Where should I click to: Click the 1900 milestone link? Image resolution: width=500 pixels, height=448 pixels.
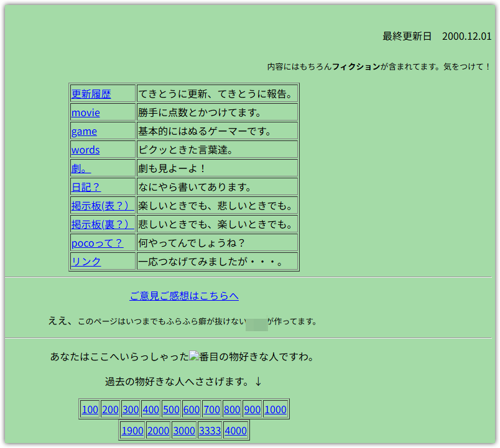click(132, 431)
